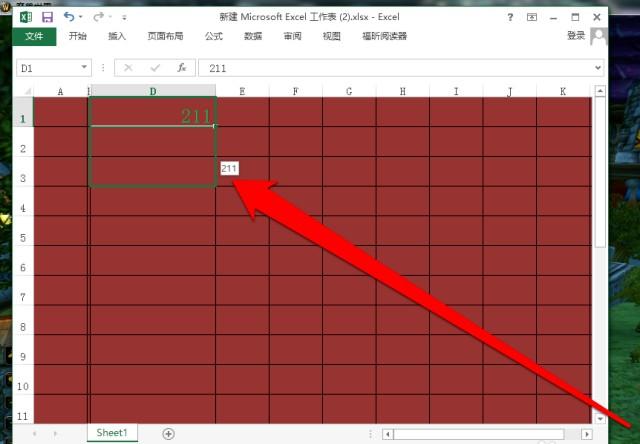Click the formula bar showing 211
The image size is (640, 444).
tap(395, 68)
